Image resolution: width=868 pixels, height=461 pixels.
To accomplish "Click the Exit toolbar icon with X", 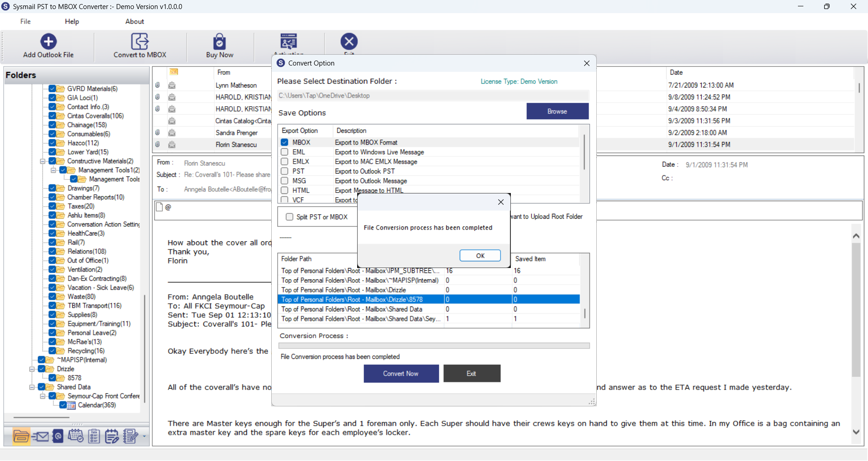I will pos(349,42).
